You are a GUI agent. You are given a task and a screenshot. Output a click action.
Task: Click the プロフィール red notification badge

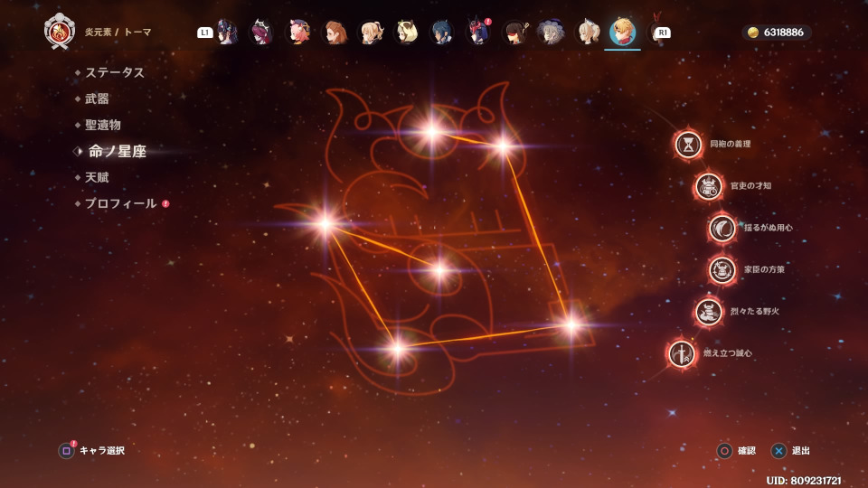point(165,204)
